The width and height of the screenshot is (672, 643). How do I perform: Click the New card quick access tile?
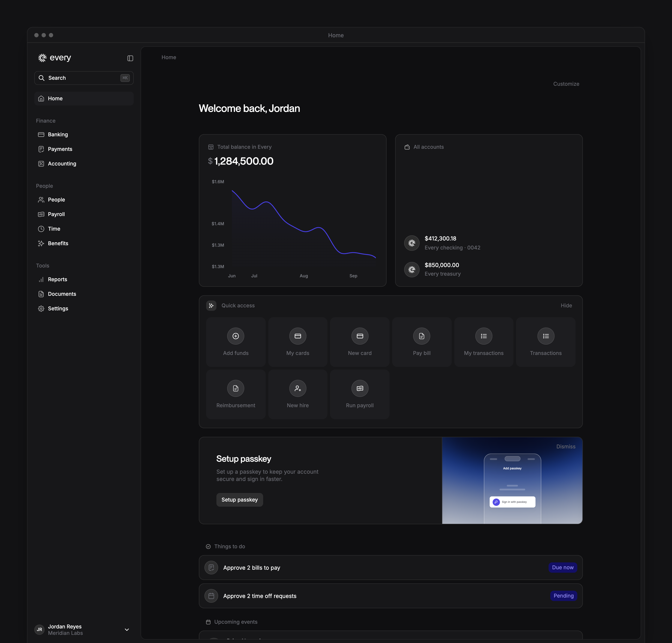click(360, 342)
